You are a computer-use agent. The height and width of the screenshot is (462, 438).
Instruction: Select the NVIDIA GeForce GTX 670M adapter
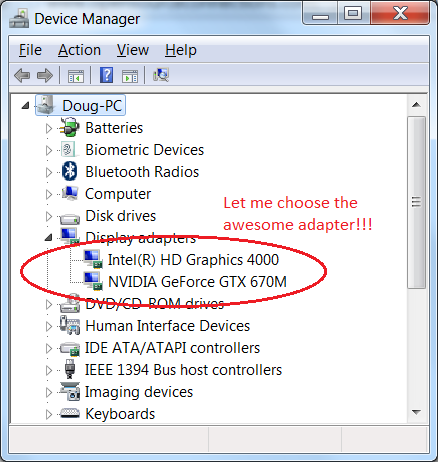(197, 282)
